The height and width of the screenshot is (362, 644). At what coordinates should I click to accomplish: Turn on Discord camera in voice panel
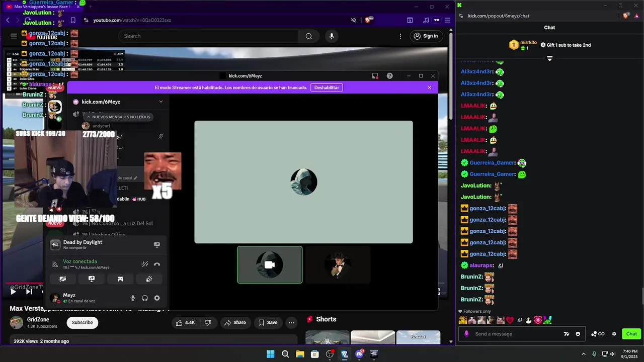pos(62,279)
